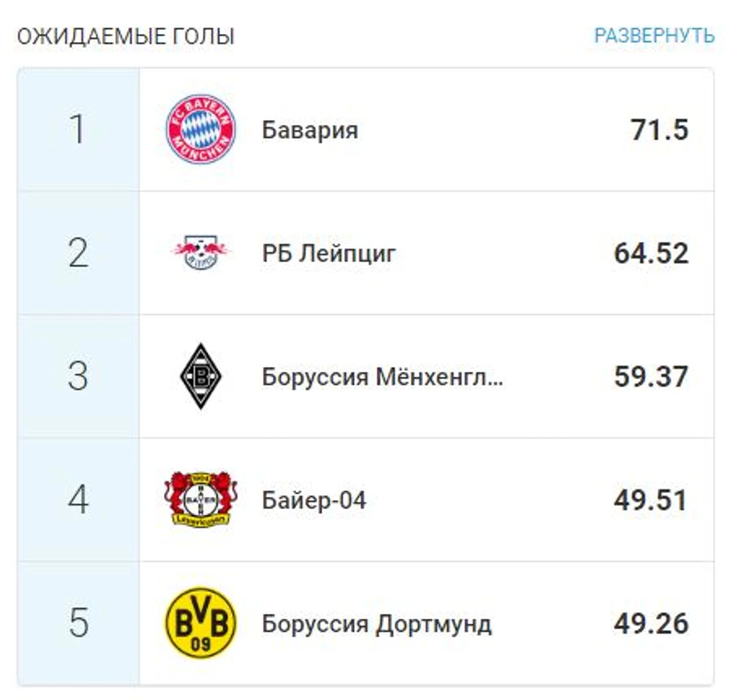
Task: Click rank number 1 cell
Action: (x=78, y=129)
